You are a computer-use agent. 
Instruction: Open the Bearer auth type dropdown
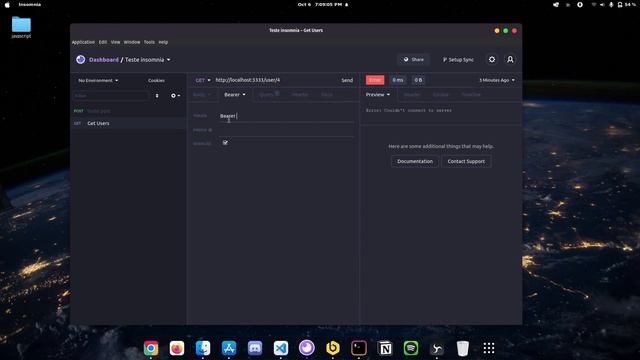pyautogui.click(x=235, y=95)
